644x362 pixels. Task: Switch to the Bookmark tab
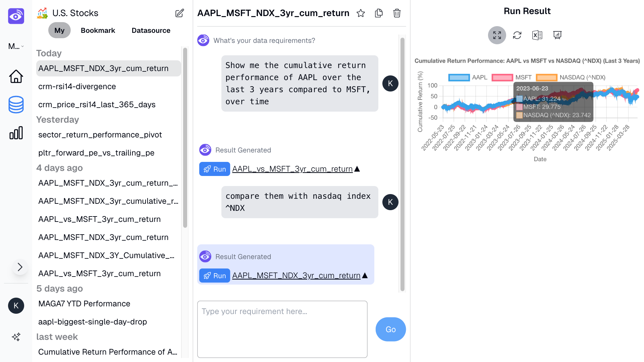pyautogui.click(x=98, y=30)
